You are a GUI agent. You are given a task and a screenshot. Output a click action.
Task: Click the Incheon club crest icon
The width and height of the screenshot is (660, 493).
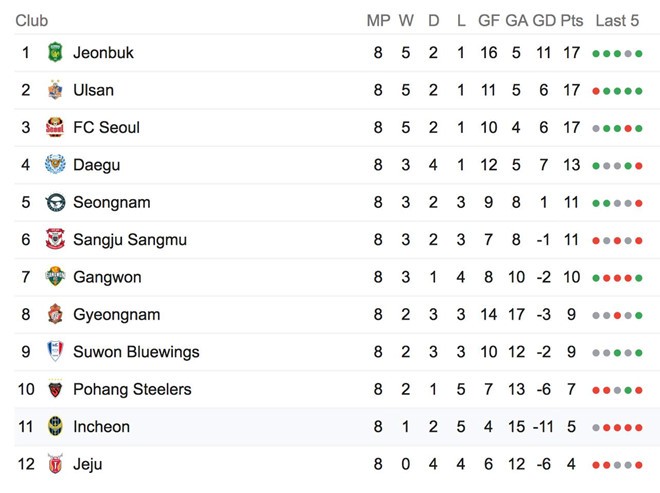(55, 427)
